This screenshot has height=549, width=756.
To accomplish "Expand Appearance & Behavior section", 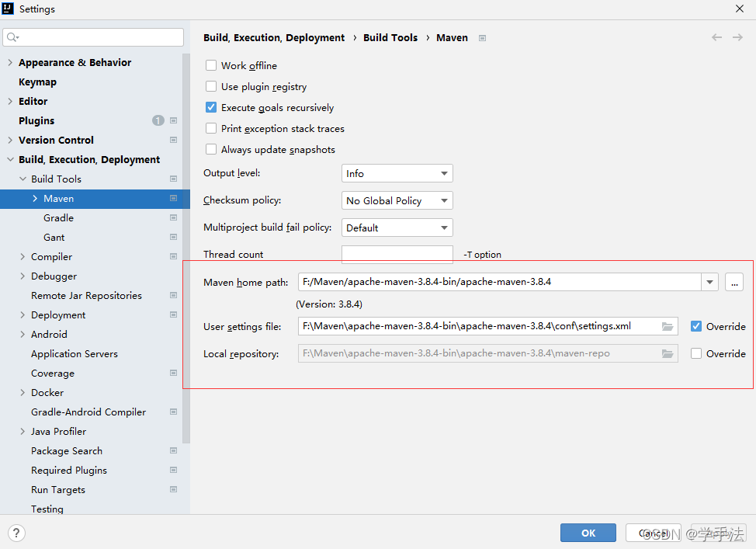I will pos(10,62).
